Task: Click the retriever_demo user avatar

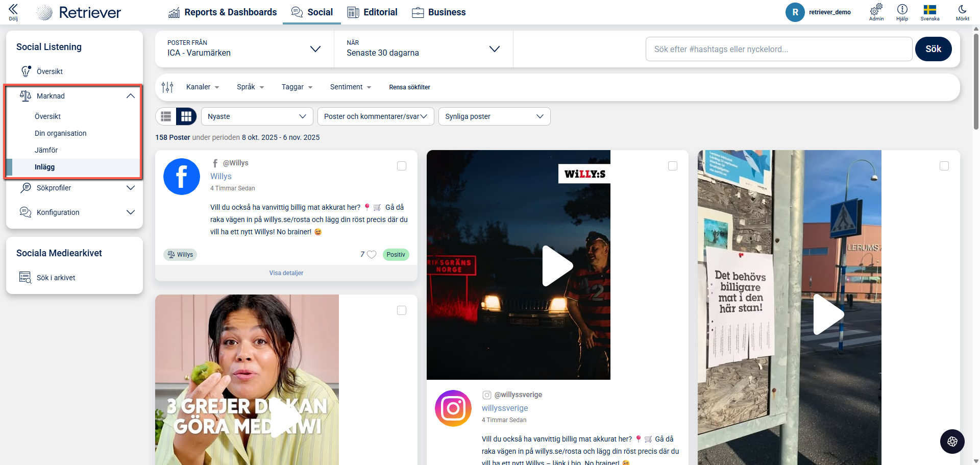Action: (x=795, y=12)
